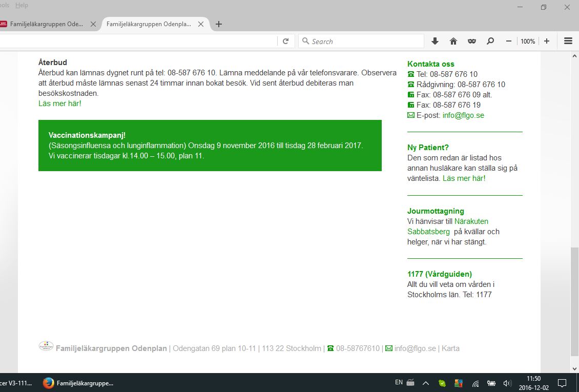Click the page scrollbar down arrow
This screenshot has width=579, height=392.
[x=574, y=368]
